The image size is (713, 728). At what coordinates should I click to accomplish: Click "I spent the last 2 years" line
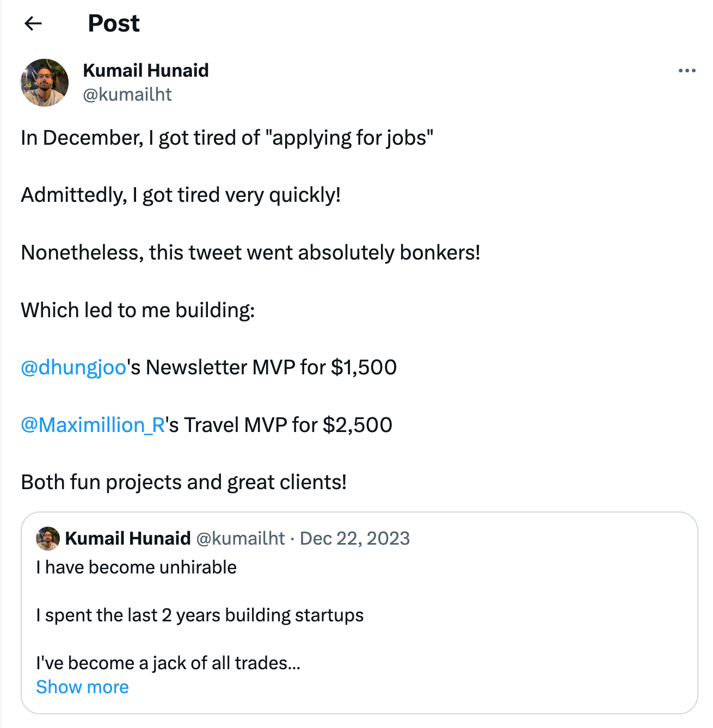pyautogui.click(x=200, y=615)
